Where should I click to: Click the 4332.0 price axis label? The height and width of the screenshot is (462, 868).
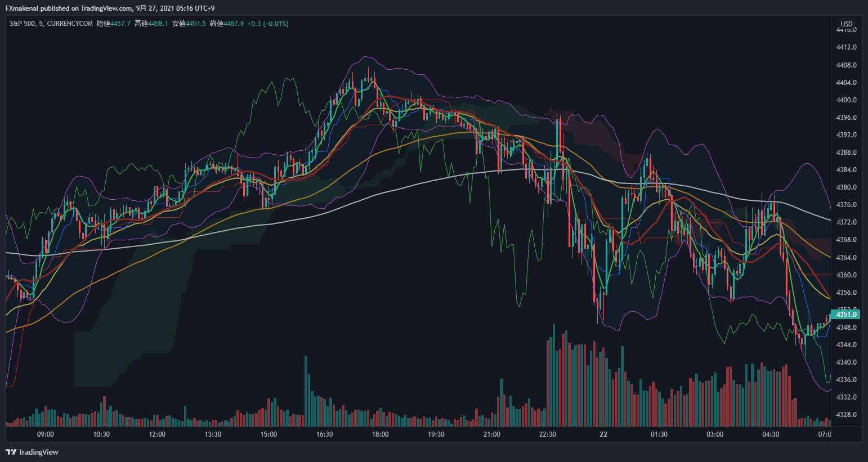point(846,397)
